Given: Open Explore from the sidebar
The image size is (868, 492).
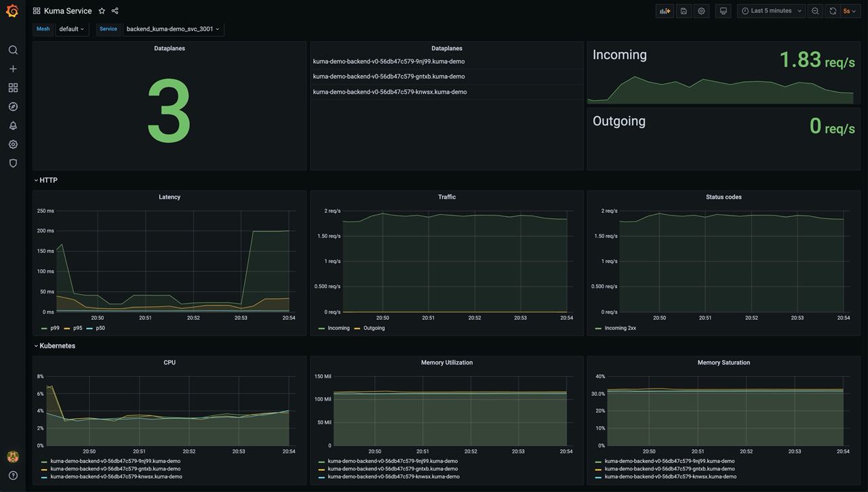Looking at the screenshot, I should tap(12, 106).
